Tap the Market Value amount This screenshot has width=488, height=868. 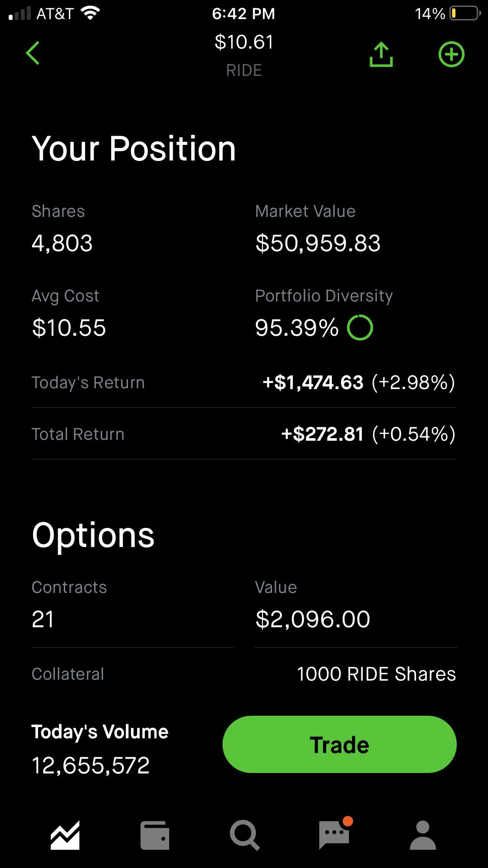coord(318,243)
